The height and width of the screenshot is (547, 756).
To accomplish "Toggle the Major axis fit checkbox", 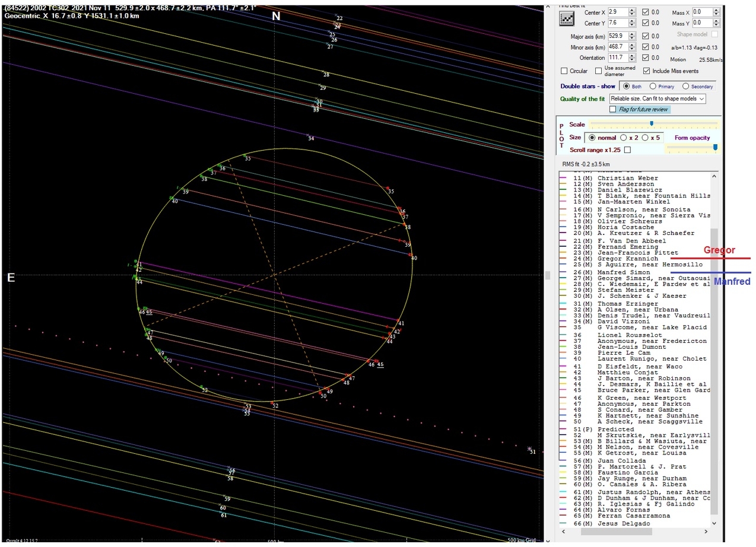I will pyautogui.click(x=646, y=36).
